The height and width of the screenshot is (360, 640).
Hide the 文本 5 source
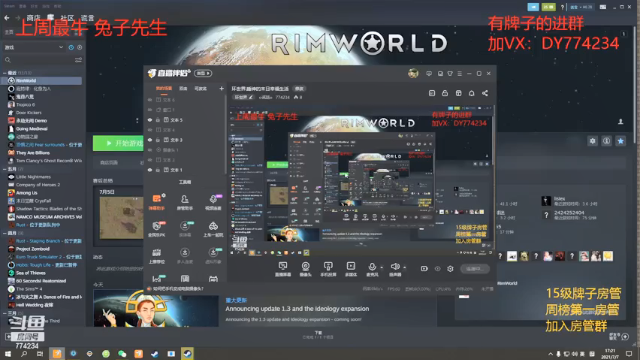(150, 120)
